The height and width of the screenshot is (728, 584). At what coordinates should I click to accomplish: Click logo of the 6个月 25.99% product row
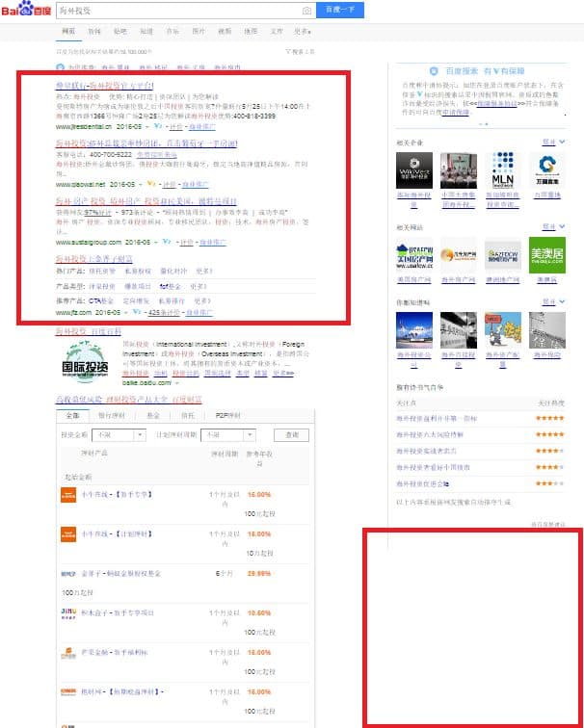[x=68, y=574]
